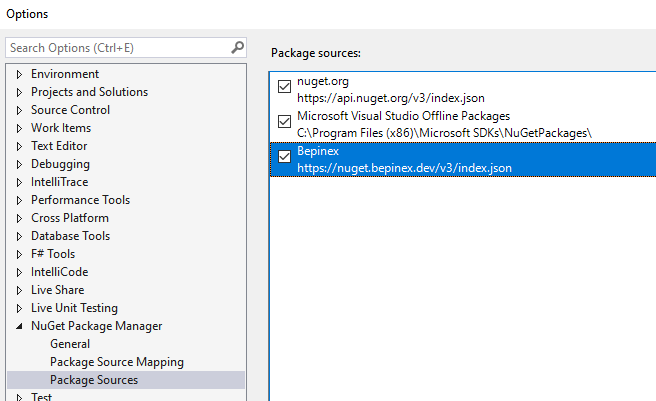Open F# Tools options

[53, 254]
